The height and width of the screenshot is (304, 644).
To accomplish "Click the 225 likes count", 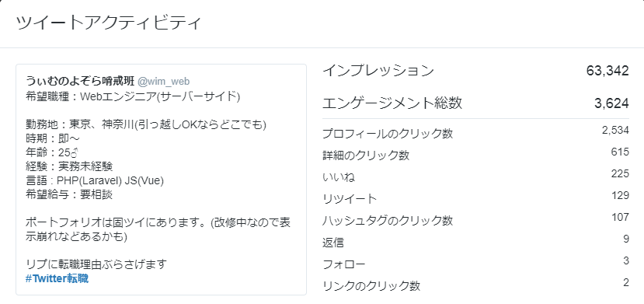I will [x=620, y=173].
